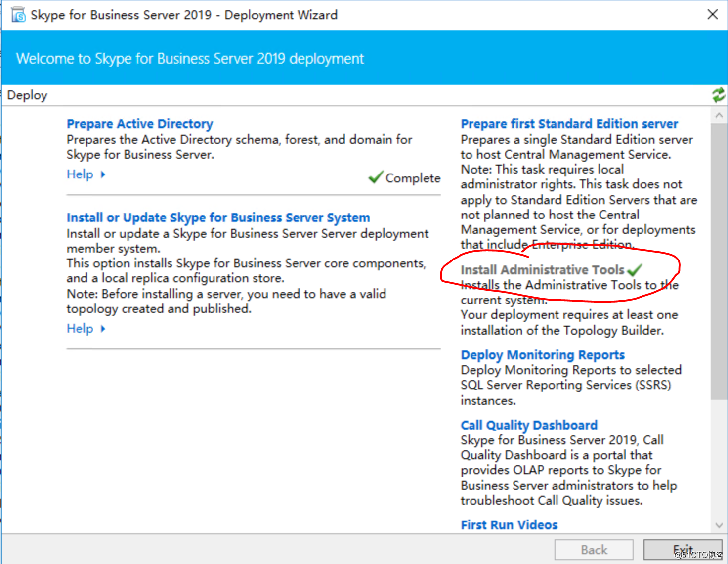Open Install or Update Skype for Business Server System

click(x=218, y=217)
